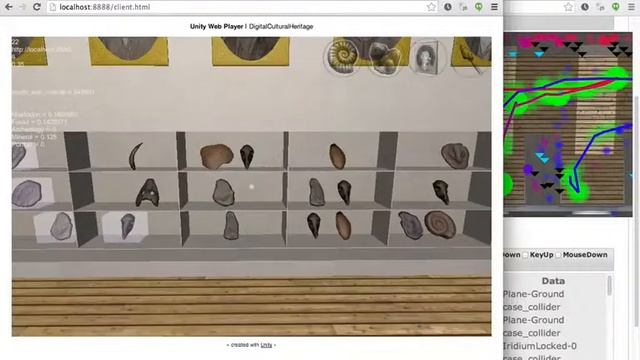Click the browser forward arrow
The width and height of the screenshot is (640, 360).
[x=22, y=7]
